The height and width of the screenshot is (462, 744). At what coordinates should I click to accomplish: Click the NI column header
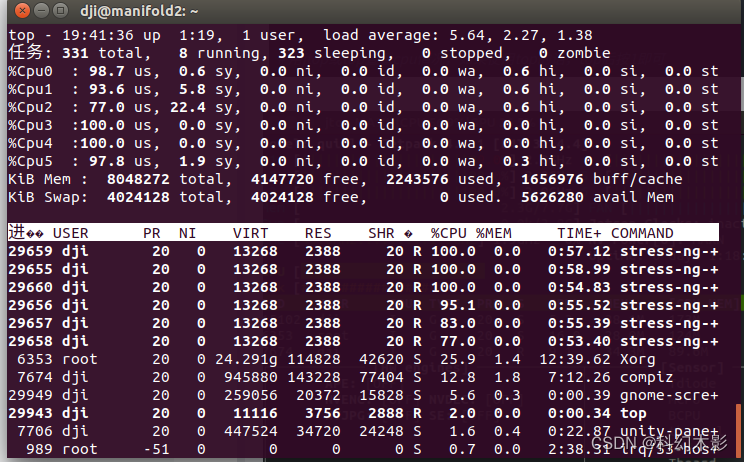click(x=187, y=233)
